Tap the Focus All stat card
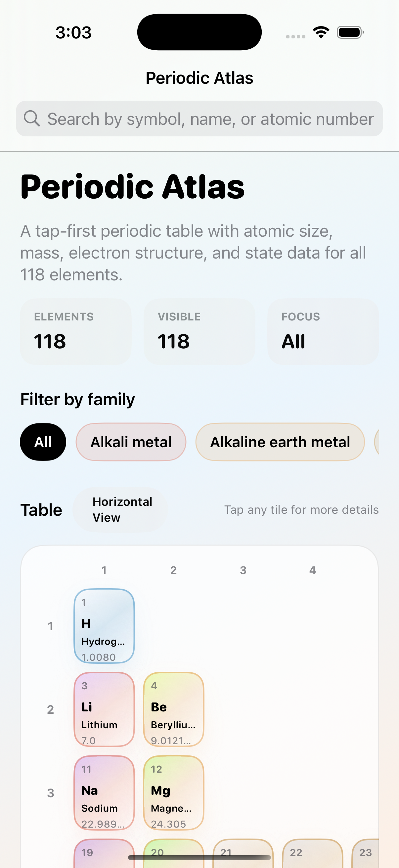Image resolution: width=399 pixels, height=868 pixels. [323, 332]
